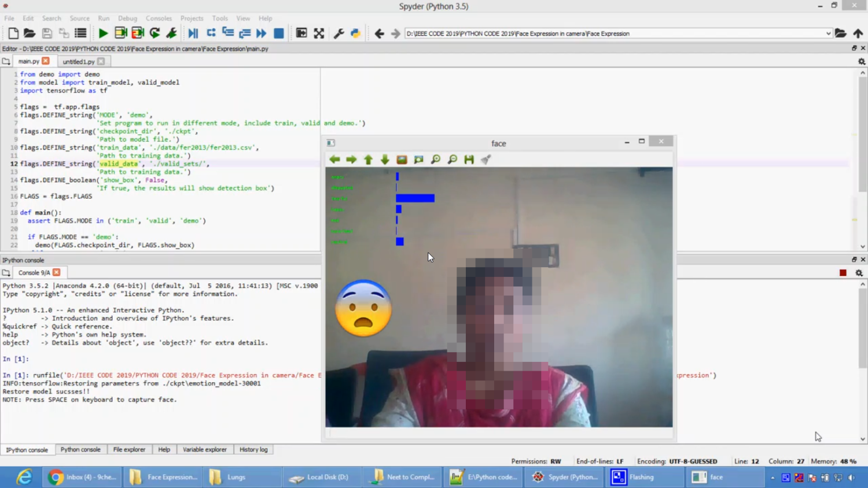Maximize current pane icon
Image resolution: width=868 pixels, height=488 pixels.
pyautogui.click(x=301, y=34)
